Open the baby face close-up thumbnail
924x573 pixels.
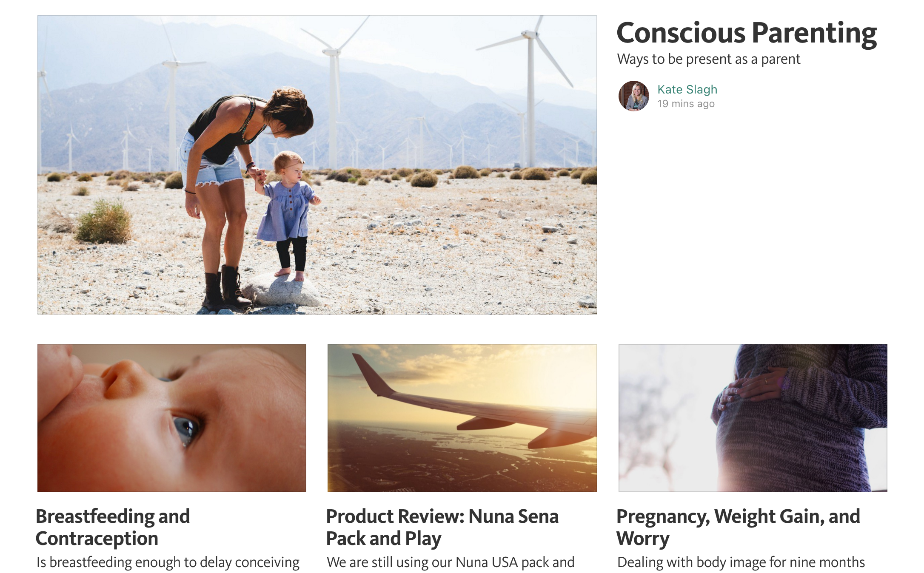(x=172, y=418)
